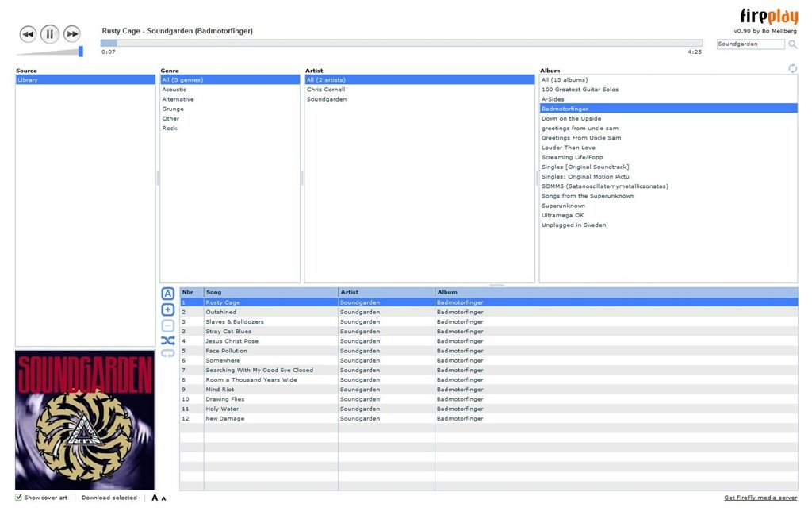Select Room a Thousand Years Wide
Viewport: 812px width, 515px height.
click(488, 380)
